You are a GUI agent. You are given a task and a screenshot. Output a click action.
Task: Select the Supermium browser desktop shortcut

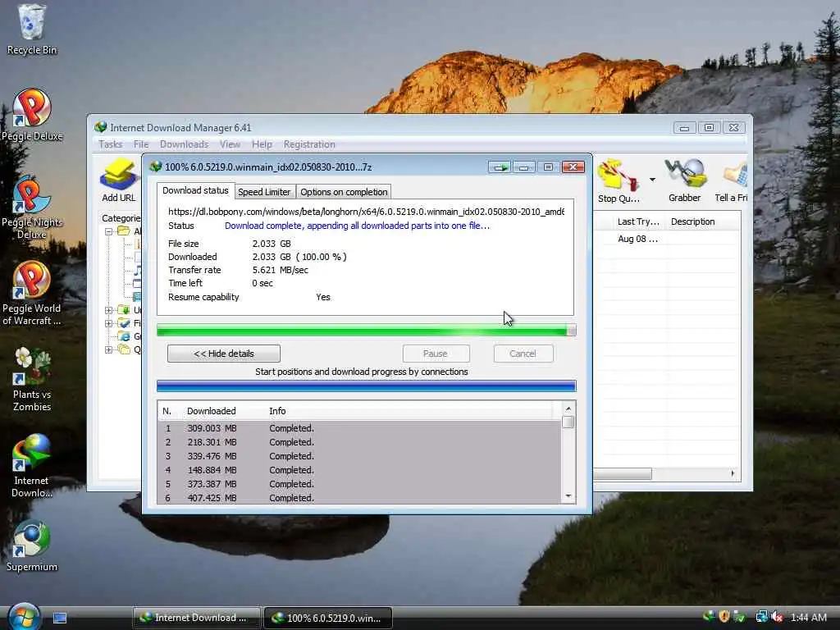point(32,546)
